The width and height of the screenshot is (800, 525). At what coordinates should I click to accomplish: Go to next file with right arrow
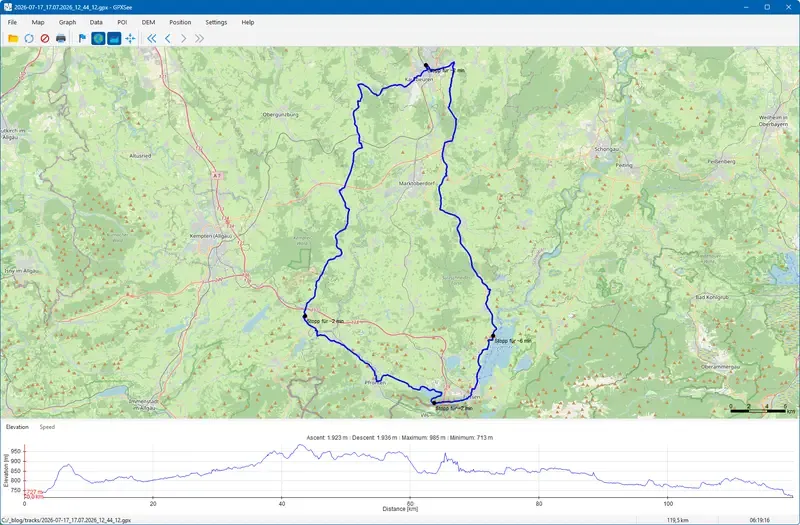(x=183, y=38)
